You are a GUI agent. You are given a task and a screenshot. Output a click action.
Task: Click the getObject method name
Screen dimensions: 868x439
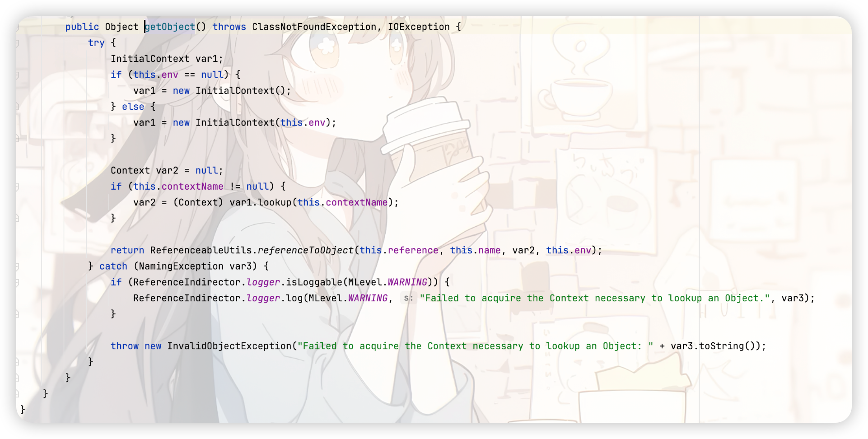point(170,27)
